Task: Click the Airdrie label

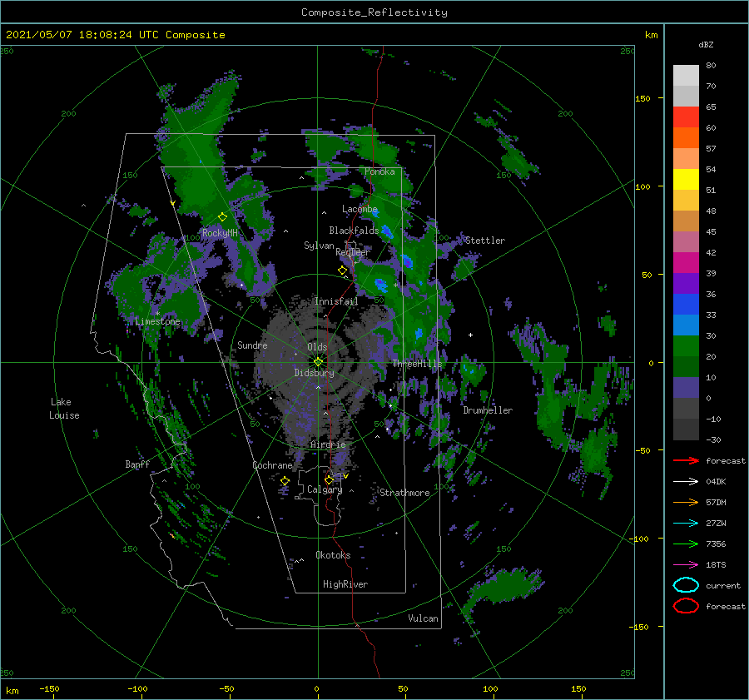Action: [328, 444]
